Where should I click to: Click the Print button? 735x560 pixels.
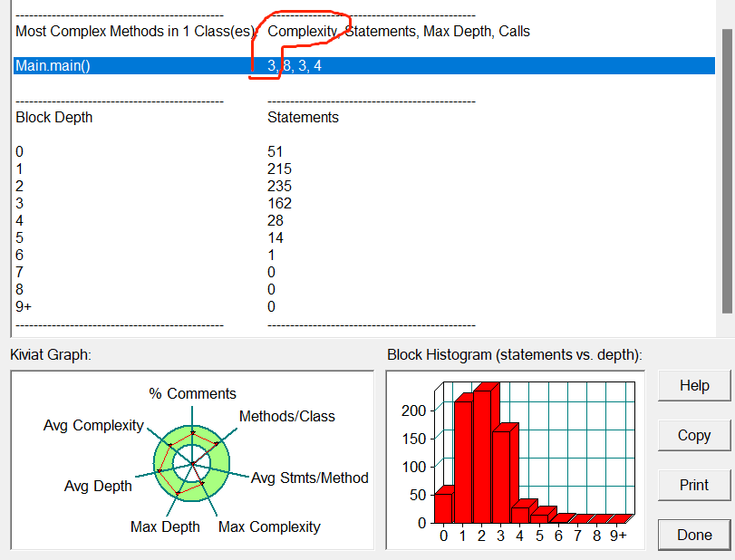[694, 485]
